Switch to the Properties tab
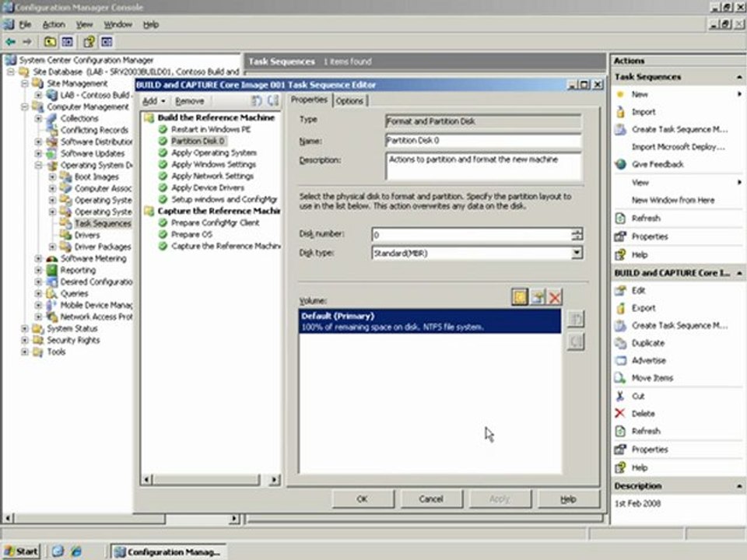 (x=309, y=100)
